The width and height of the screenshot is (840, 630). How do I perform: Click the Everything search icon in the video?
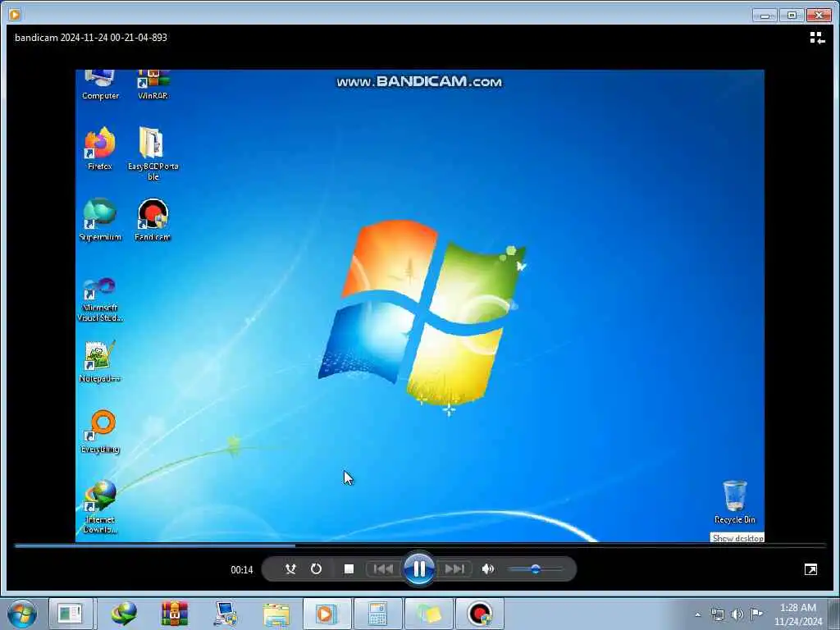(100, 431)
